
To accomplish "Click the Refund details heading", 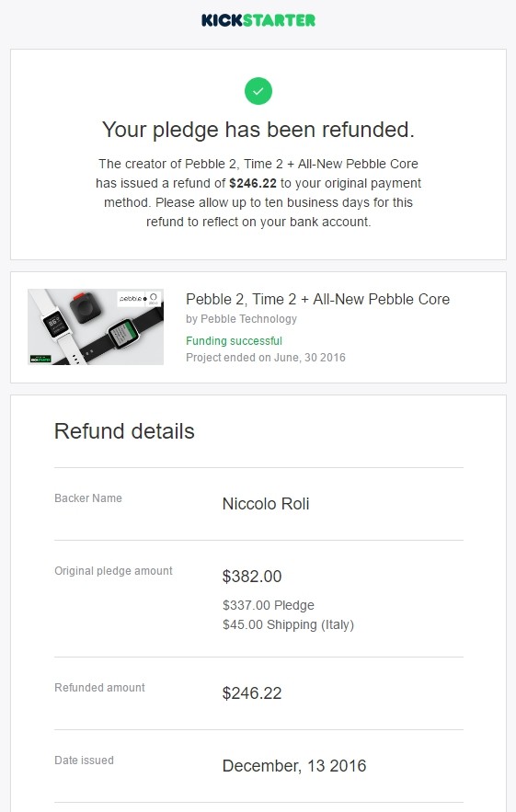I will [x=124, y=431].
